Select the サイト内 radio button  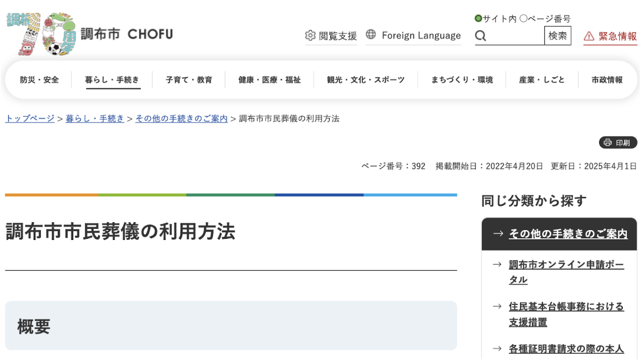[x=478, y=19]
